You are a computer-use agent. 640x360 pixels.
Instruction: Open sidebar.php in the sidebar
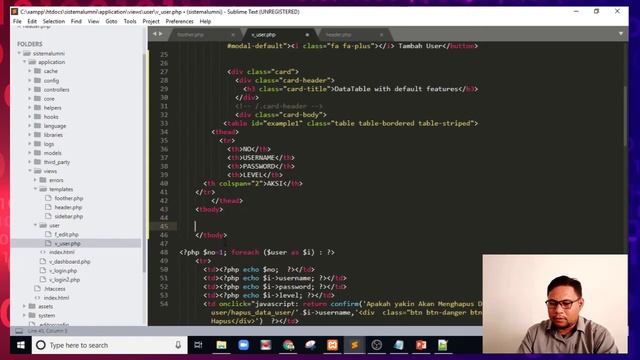click(69, 216)
